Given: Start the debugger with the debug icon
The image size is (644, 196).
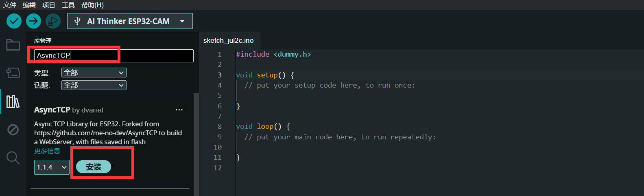Looking at the screenshot, I should 53,21.
